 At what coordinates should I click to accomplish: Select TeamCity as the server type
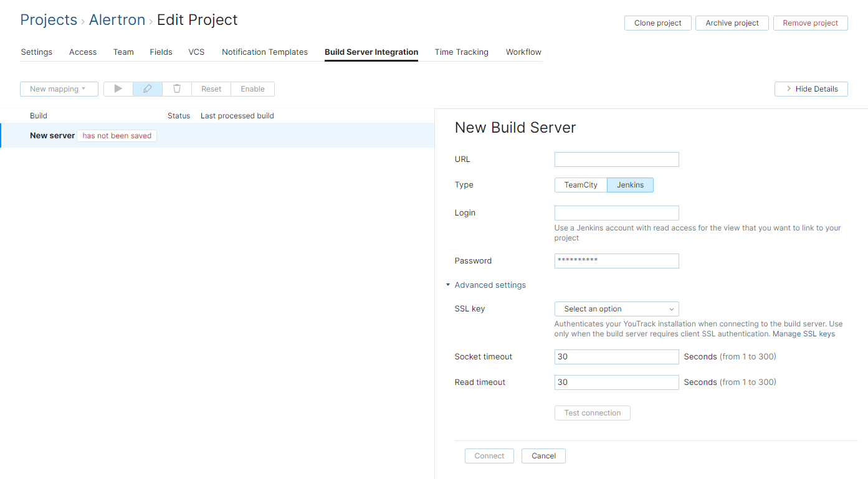(x=581, y=184)
